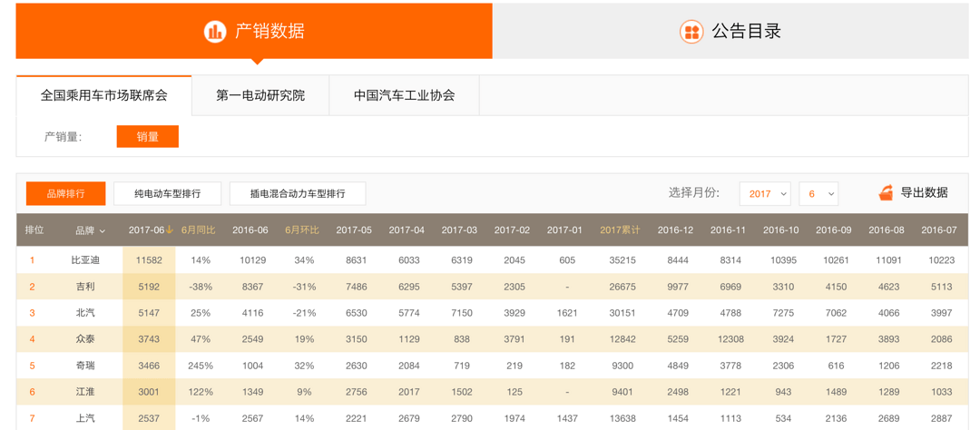Click the 排位 column header
Viewport: 980px width, 430px height.
tap(34, 230)
